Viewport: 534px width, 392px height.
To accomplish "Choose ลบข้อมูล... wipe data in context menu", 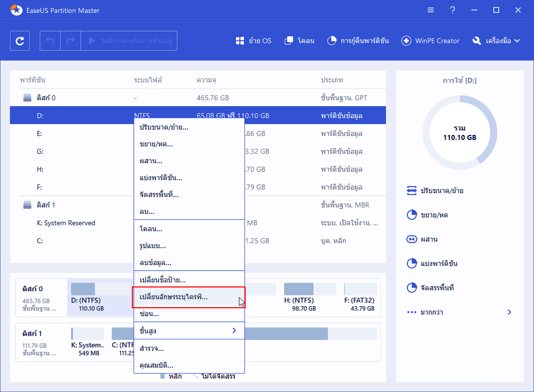I will click(x=189, y=263).
